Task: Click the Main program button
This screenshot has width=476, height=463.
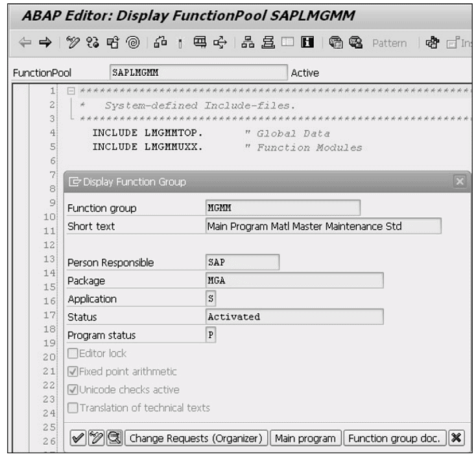Action: [305, 438]
